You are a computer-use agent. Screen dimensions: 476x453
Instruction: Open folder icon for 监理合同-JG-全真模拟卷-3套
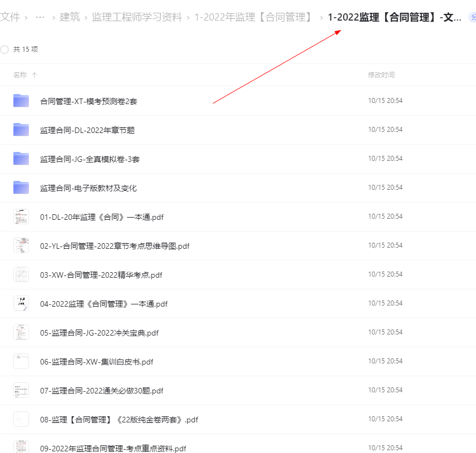coord(21,159)
